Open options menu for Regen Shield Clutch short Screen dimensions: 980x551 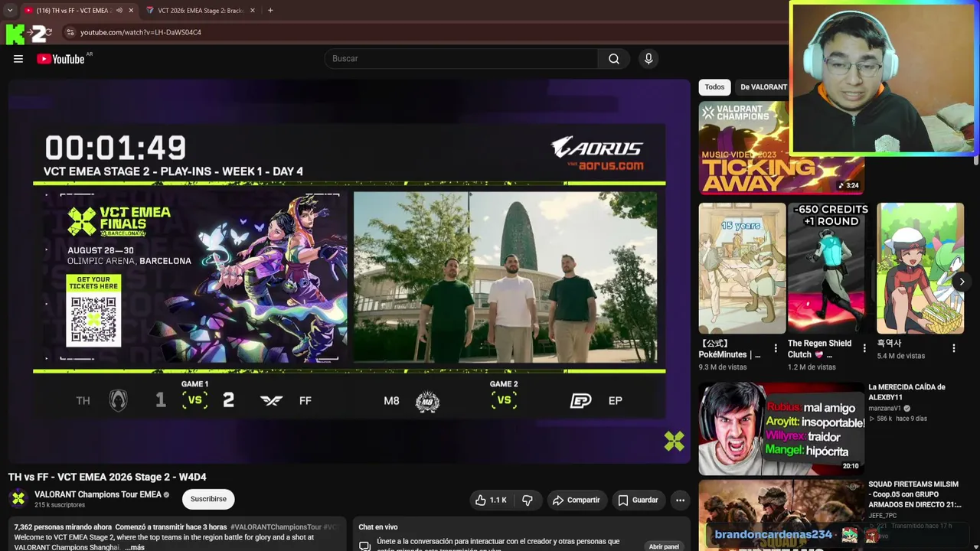tap(864, 348)
